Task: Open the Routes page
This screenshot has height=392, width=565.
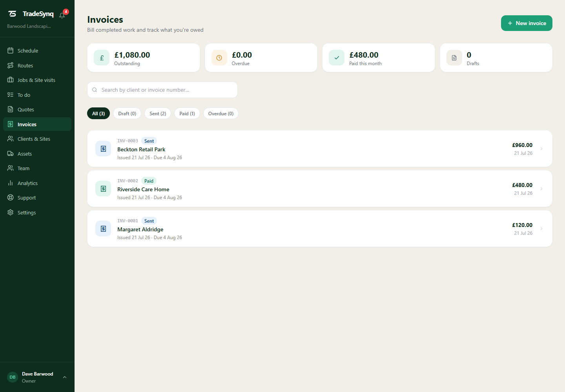Action: pos(37,65)
